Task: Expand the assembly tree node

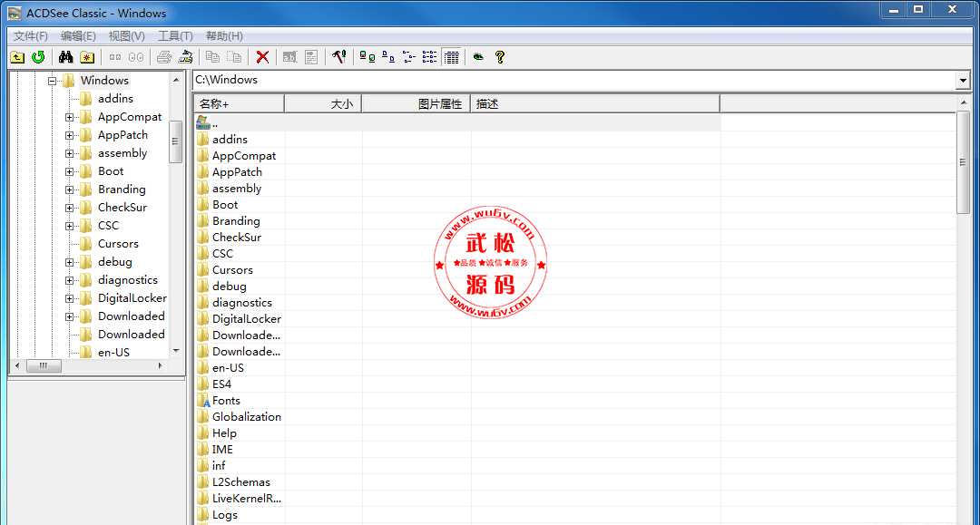Action: click(69, 153)
